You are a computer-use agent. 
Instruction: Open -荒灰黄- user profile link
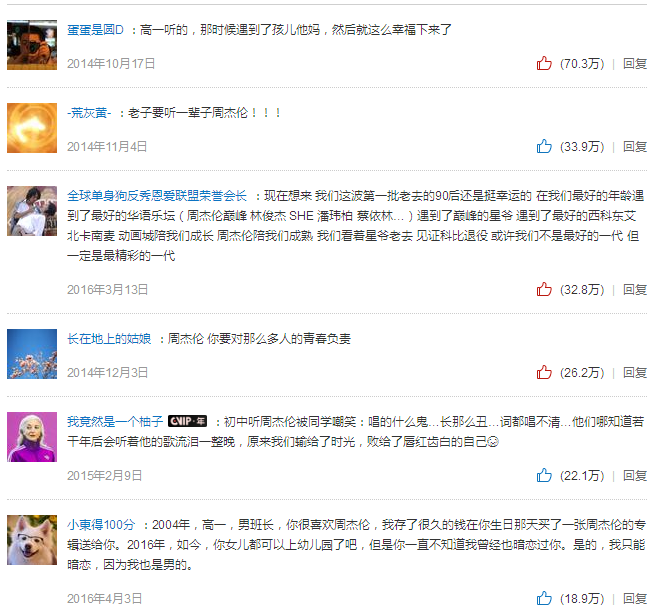pos(89,113)
